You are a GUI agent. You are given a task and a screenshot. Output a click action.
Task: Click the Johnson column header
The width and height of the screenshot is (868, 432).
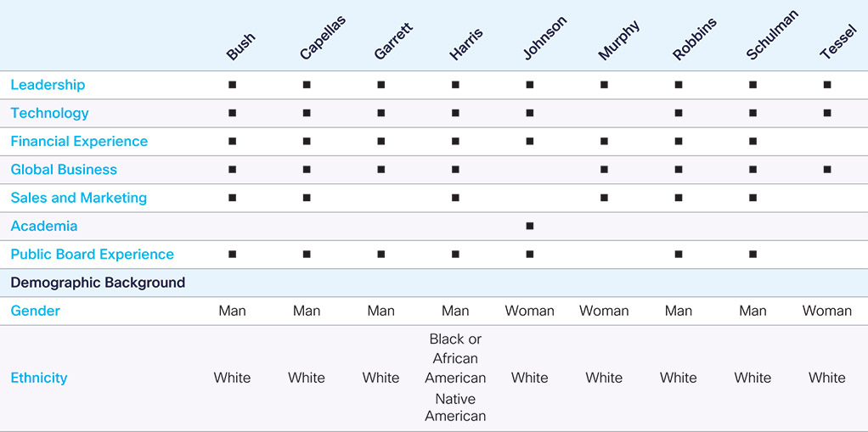tap(544, 38)
